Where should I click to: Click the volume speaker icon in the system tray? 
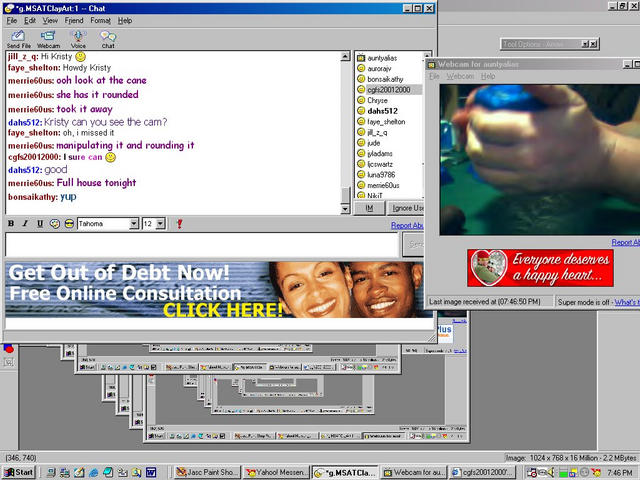point(551,472)
